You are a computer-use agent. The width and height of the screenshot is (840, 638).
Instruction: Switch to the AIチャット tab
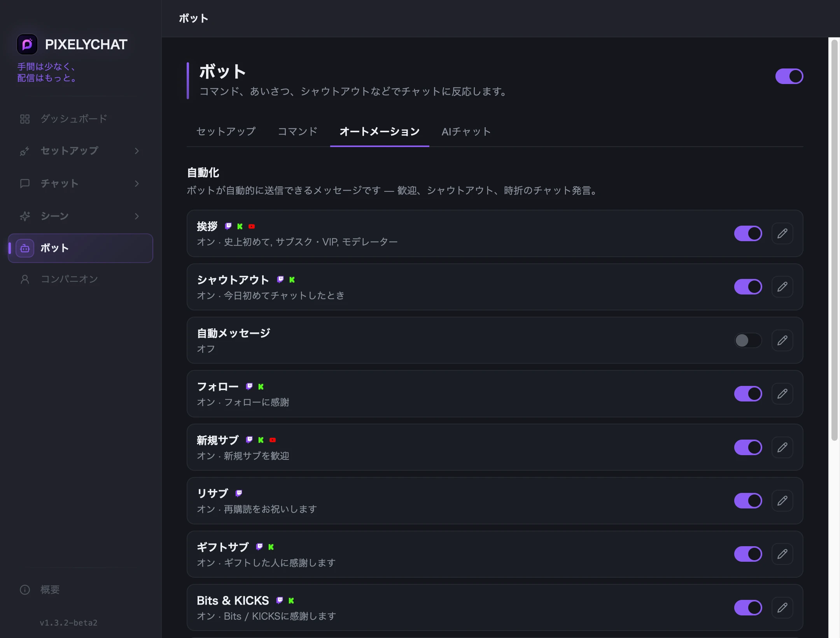coord(466,131)
